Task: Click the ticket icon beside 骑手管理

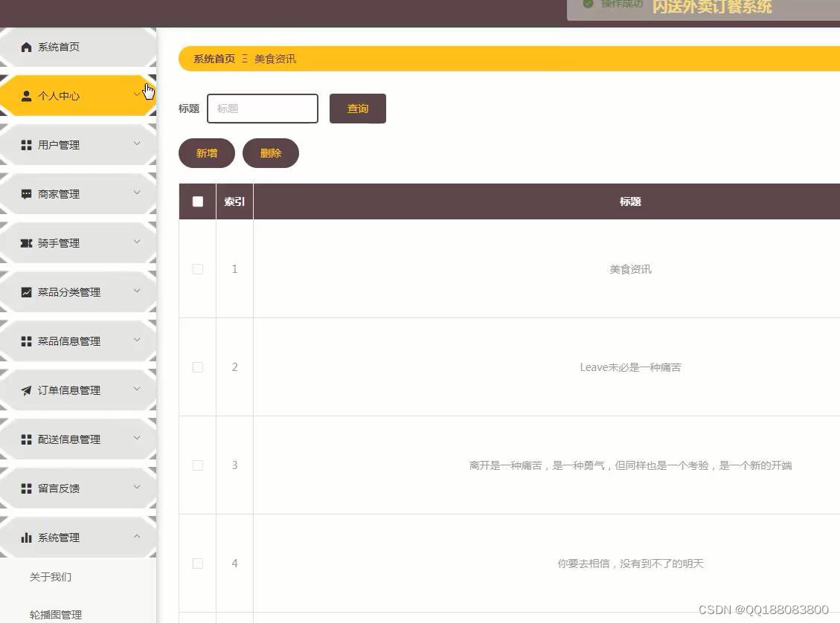Action: click(x=26, y=243)
